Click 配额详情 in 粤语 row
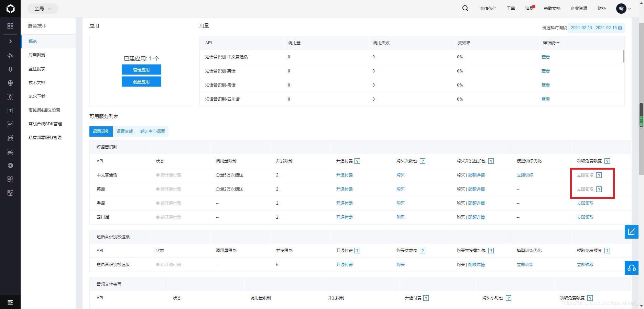The image size is (644, 309). point(477,203)
